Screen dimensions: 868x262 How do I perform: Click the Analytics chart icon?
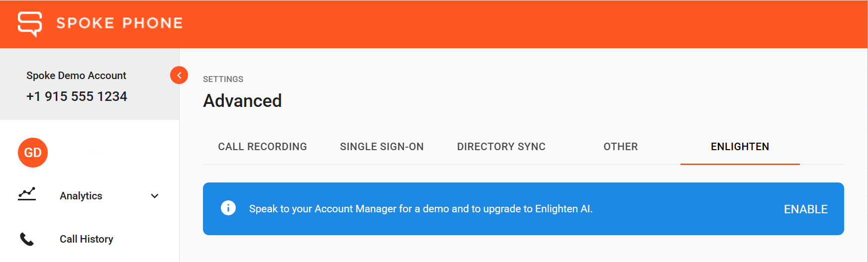(x=27, y=194)
